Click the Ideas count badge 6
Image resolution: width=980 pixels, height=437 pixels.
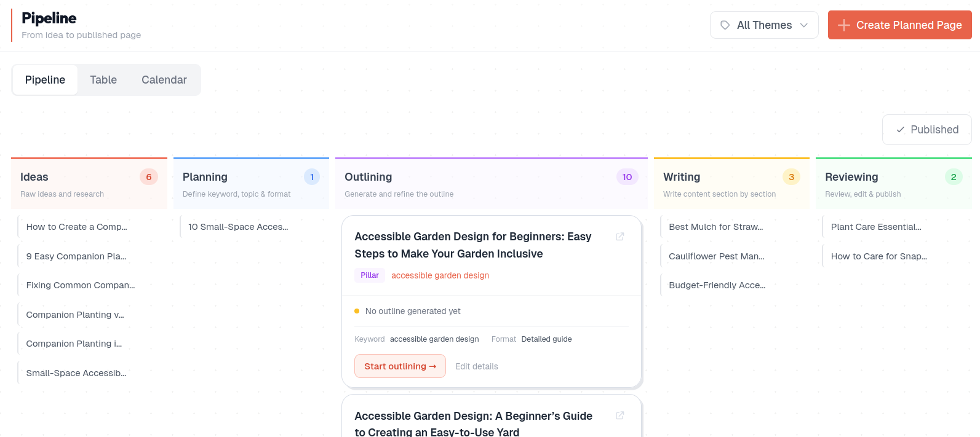click(149, 177)
